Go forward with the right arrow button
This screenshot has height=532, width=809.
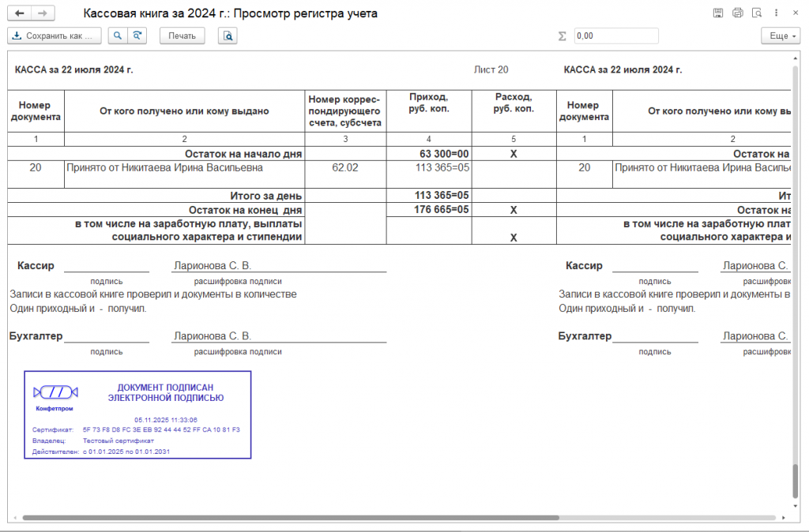pyautogui.click(x=43, y=13)
